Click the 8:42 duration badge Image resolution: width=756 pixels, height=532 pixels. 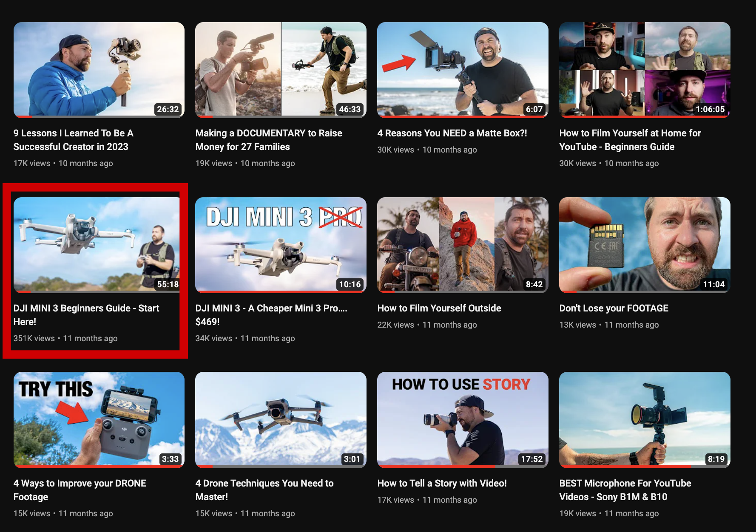534,284
